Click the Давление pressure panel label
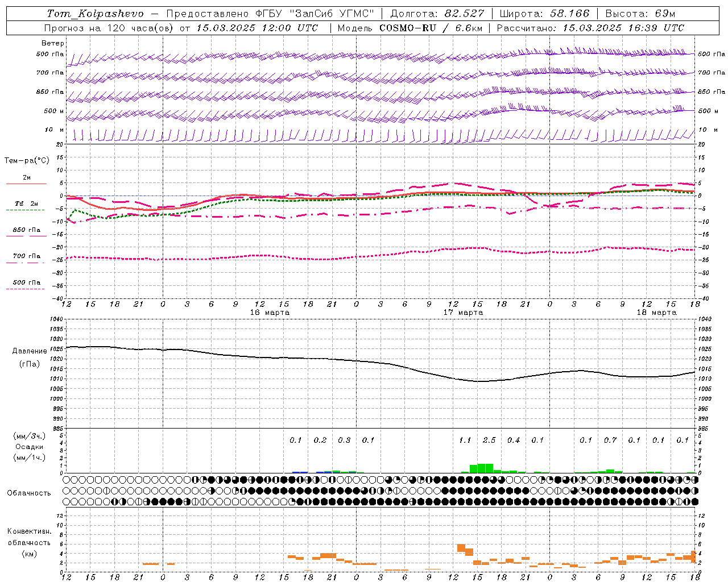The image size is (728, 582). [x=30, y=351]
